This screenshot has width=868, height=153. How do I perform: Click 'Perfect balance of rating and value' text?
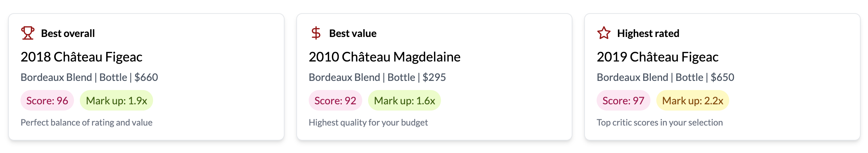coord(86,123)
